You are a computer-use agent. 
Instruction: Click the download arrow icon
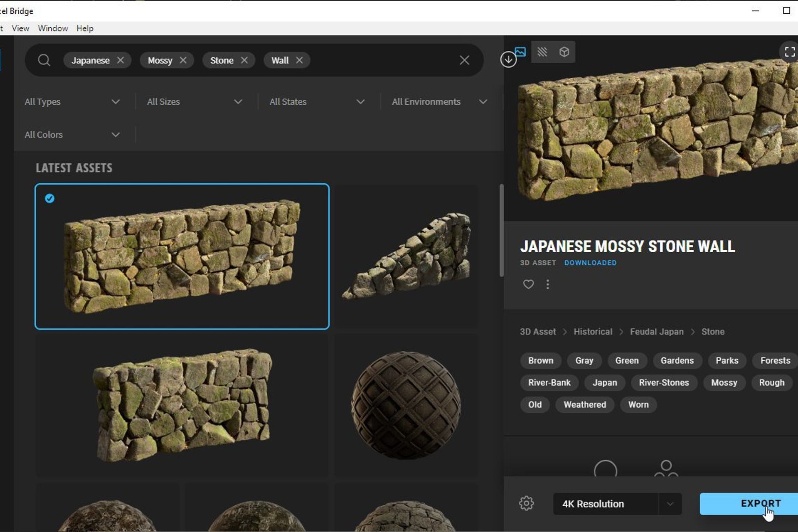click(508, 59)
